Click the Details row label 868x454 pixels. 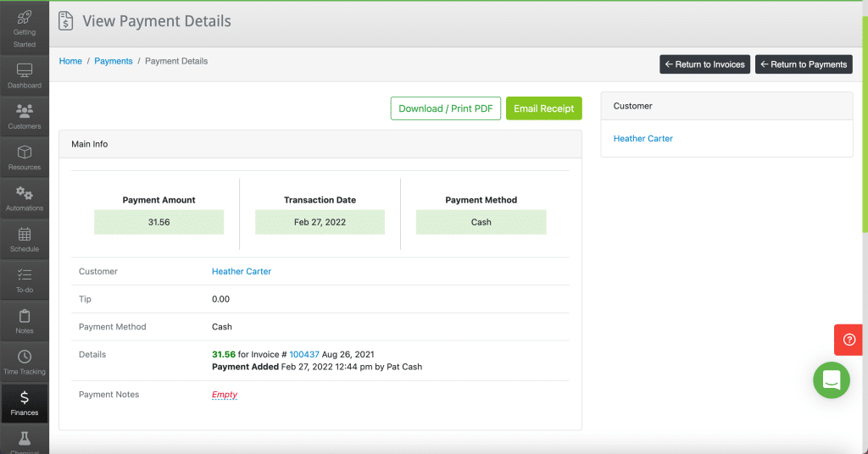92,354
